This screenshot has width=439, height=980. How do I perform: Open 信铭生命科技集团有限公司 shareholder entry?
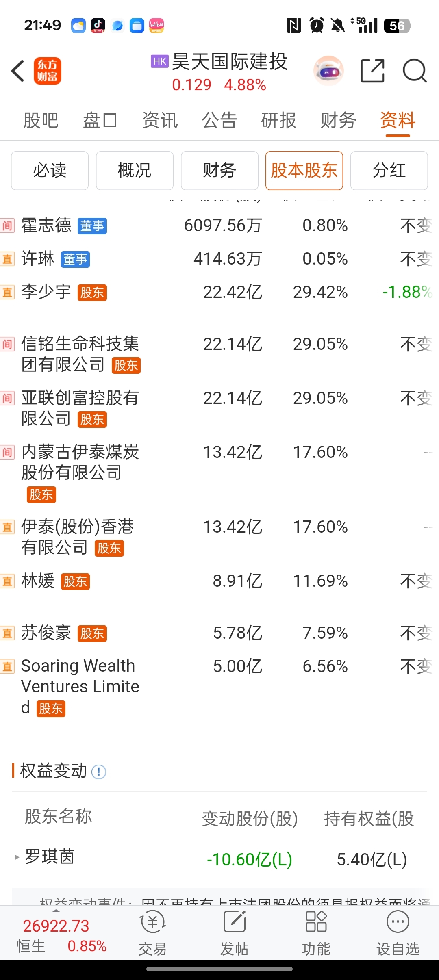tap(80, 354)
